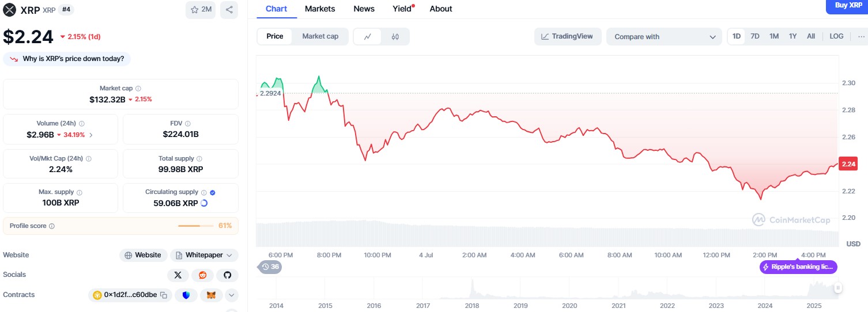
Task: Open the Reddit community link
Action: pos(202,275)
